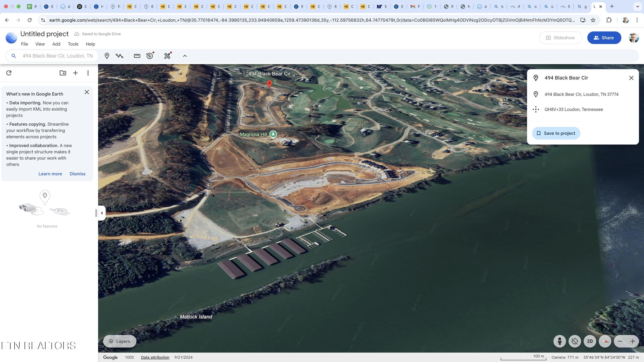Collapse the side panel with the arrow handle
The image size is (644, 362).
pos(102,213)
